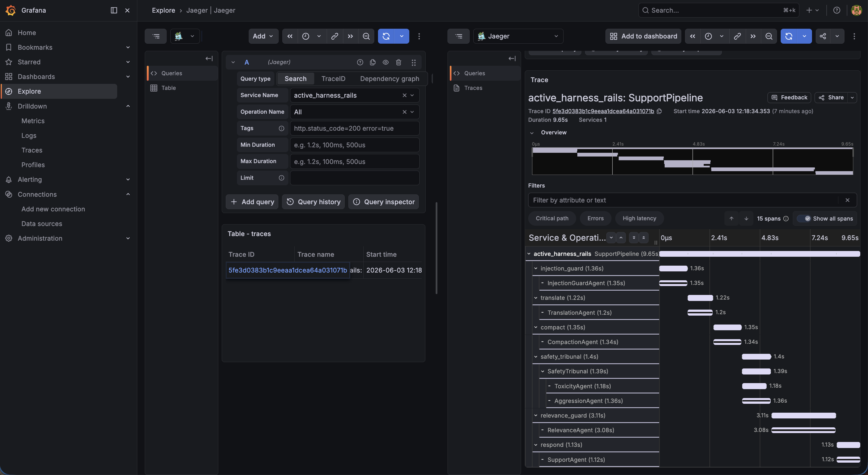Duplicate query A with copy icon
The width and height of the screenshot is (868, 475).
[x=373, y=62]
